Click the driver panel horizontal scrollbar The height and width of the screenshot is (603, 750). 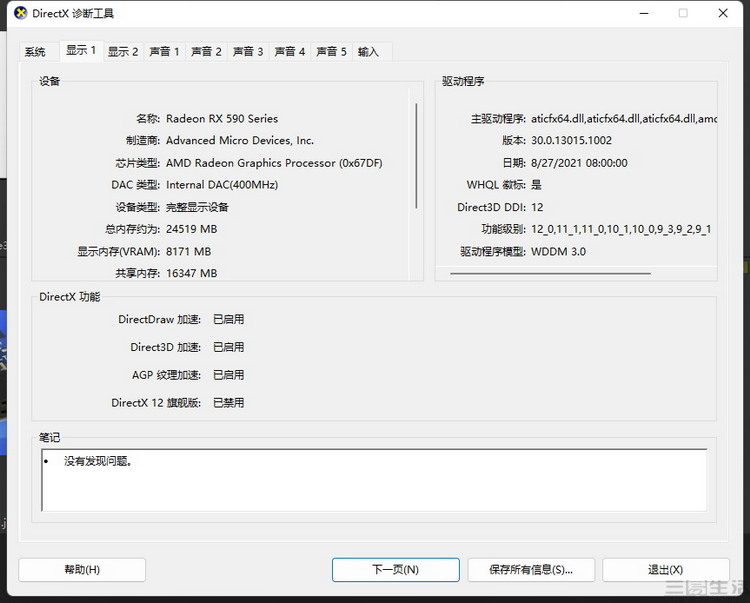click(x=550, y=274)
